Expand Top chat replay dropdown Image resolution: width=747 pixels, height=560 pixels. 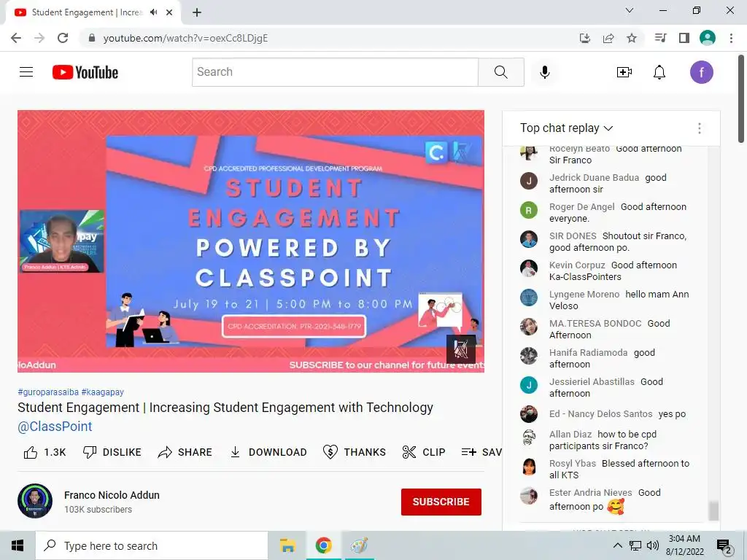pyautogui.click(x=566, y=128)
